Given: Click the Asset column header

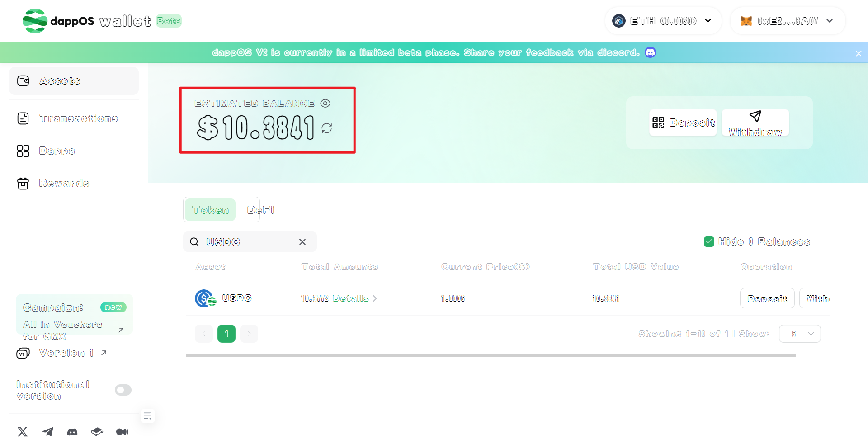Looking at the screenshot, I should click(x=211, y=267).
